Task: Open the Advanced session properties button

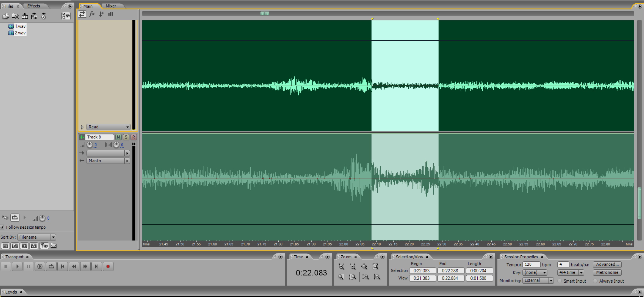Action: click(x=607, y=264)
